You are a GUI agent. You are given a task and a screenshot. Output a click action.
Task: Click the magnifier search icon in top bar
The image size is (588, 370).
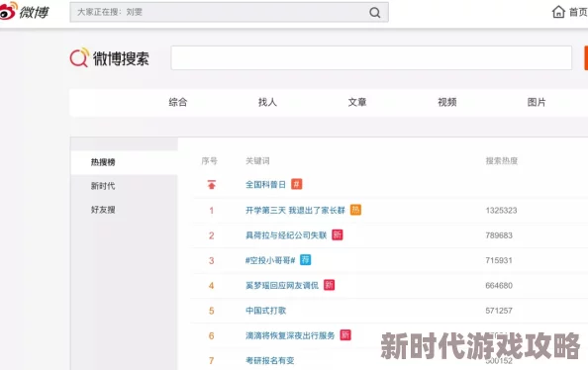(374, 13)
